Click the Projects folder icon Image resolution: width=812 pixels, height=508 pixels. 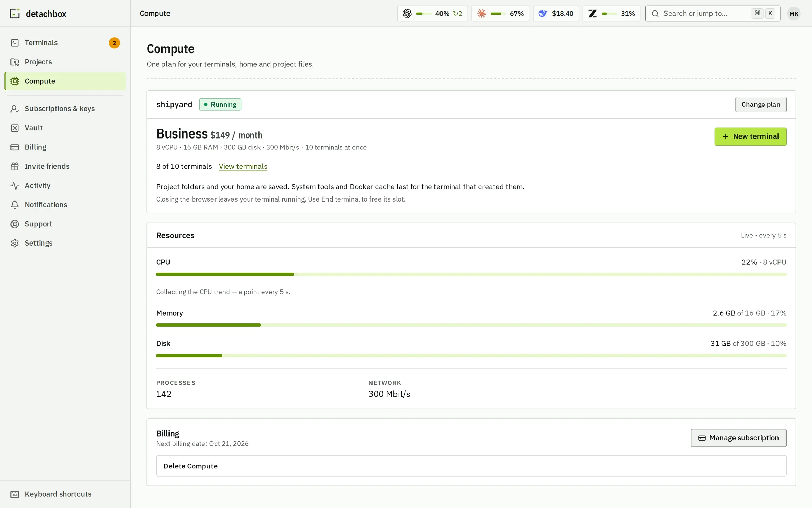[x=15, y=62]
